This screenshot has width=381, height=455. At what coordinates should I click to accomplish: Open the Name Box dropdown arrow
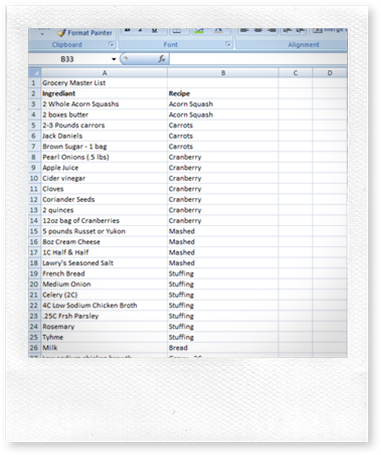click(114, 59)
